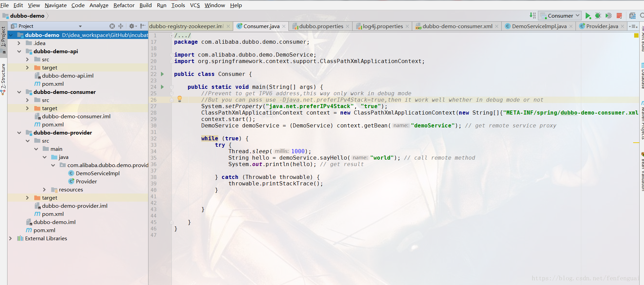Close the dubbo.properties tab

pos(347,26)
